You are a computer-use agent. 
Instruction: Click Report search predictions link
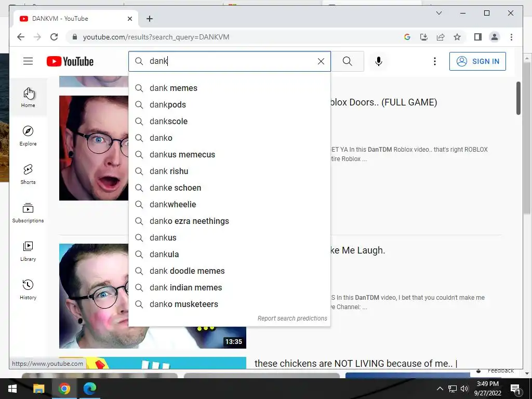pyautogui.click(x=292, y=318)
